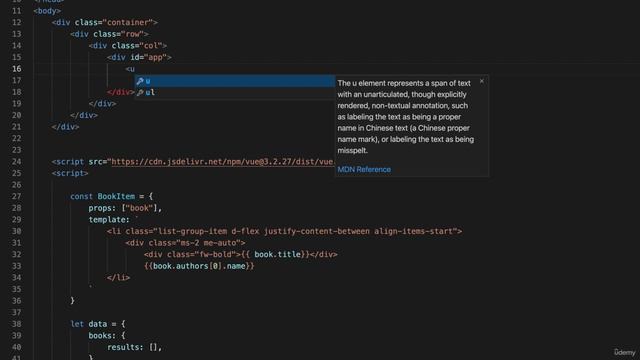The width and height of the screenshot is (640, 360).
Task: Select the 'ul' autocomplete suggestion
Action: [x=235, y=93]
